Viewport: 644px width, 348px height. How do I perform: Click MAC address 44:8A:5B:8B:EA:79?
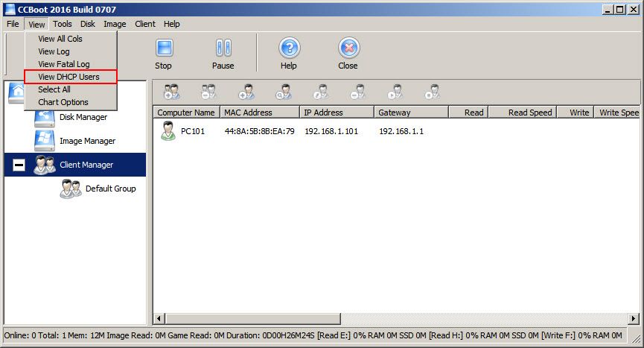(x=260, y=131)
